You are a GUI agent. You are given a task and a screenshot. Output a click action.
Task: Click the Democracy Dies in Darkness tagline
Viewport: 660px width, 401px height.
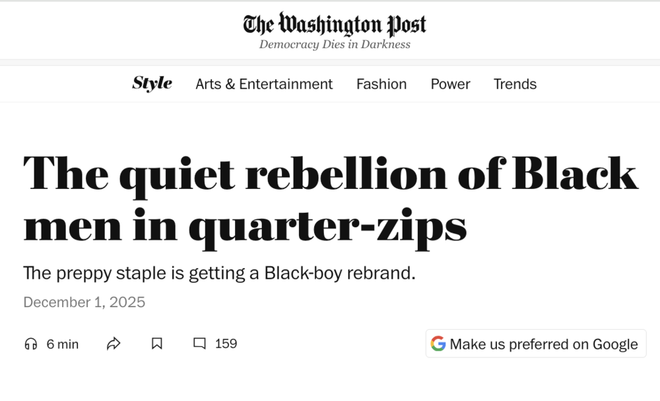[x=334, y=44]
